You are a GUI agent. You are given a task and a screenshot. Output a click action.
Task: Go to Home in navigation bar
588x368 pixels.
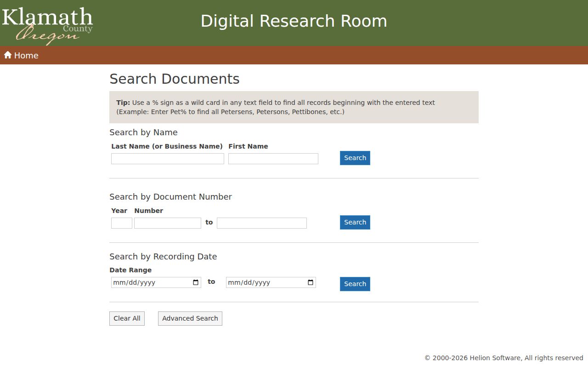pos(21,55)
